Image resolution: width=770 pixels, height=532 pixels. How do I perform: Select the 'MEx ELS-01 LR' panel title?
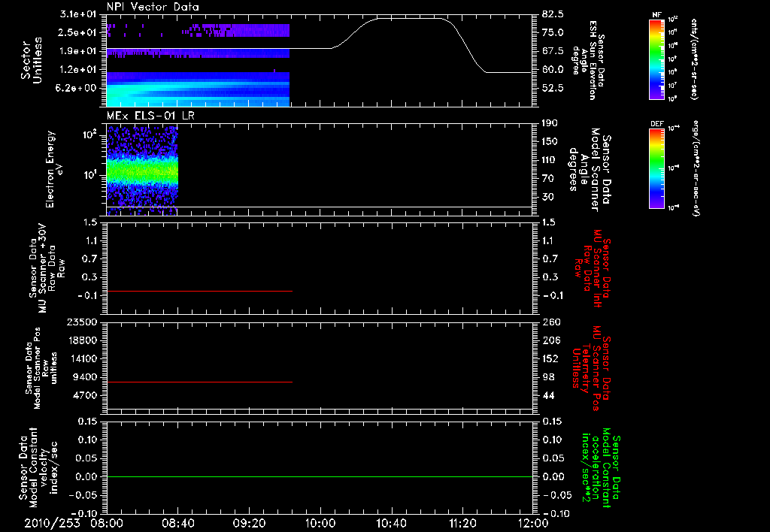point(150,116)
